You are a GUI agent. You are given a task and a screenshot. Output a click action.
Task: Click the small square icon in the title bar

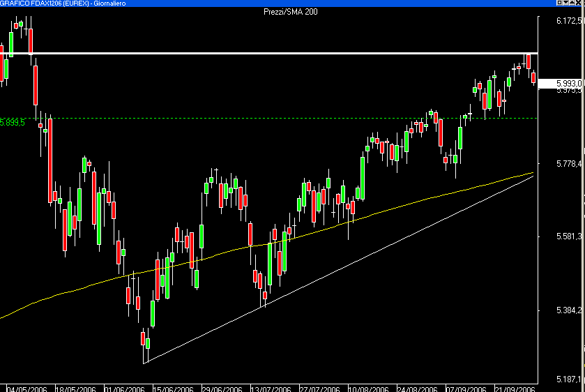[559, 3]
